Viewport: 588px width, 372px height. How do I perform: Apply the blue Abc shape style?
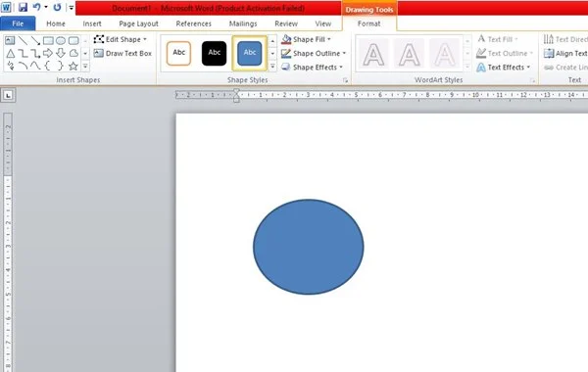click(x=250, y=53)
